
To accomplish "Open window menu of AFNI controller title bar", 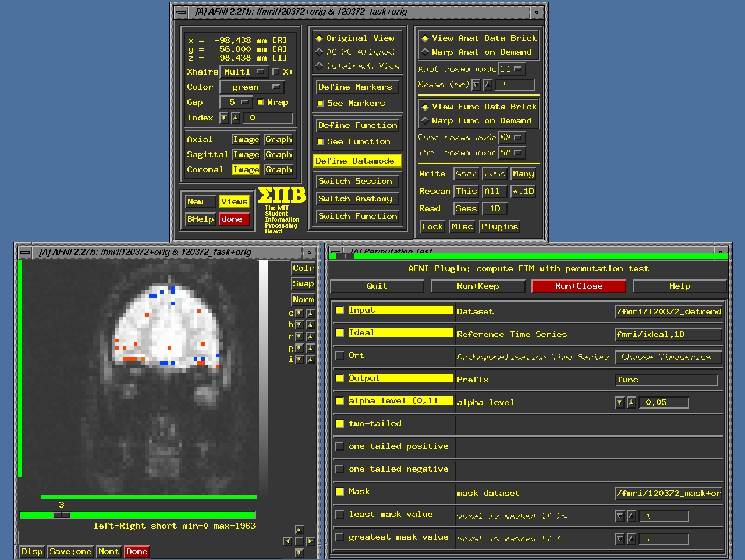I will coord(181,12).
